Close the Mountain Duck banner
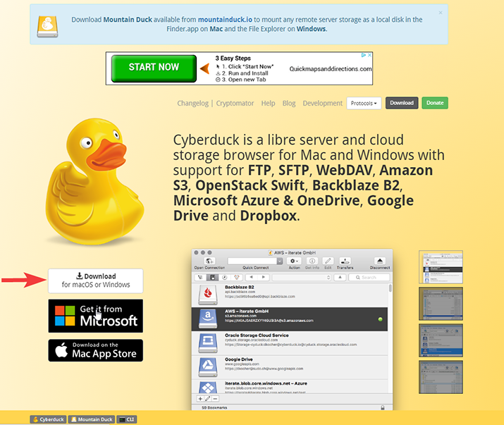Screen dimensions: 504x425 click(x=441, y=13)
